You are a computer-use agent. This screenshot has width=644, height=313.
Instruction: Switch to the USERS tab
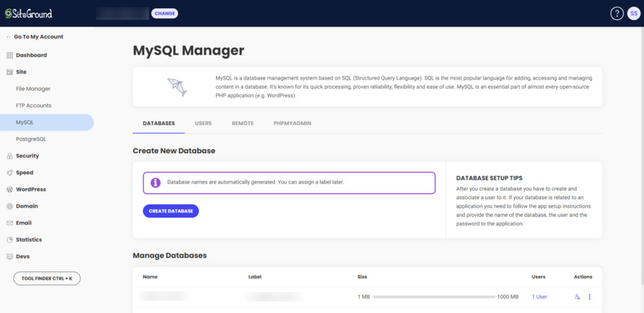(203, 124)
